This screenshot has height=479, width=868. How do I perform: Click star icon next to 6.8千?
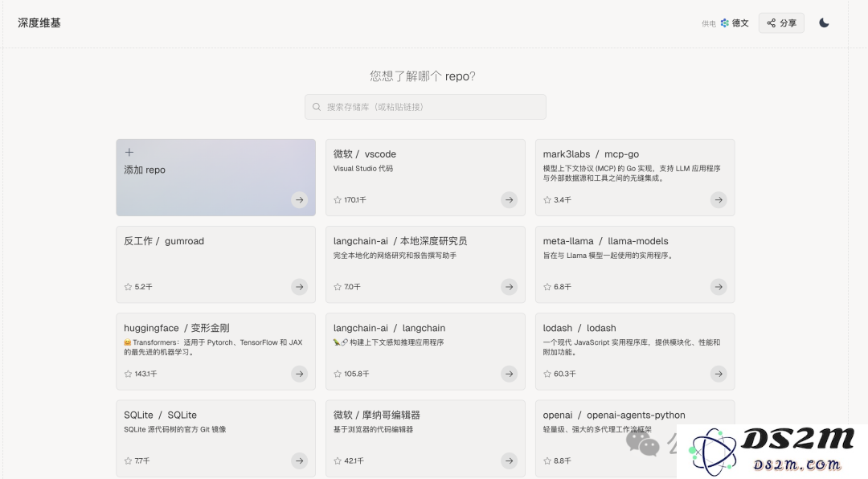[x=547, y=287]
